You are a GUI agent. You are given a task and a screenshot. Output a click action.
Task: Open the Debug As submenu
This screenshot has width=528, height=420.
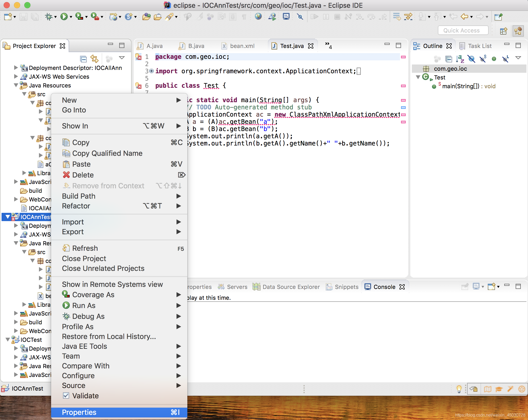pyautogui.click(x=119, y=316)
